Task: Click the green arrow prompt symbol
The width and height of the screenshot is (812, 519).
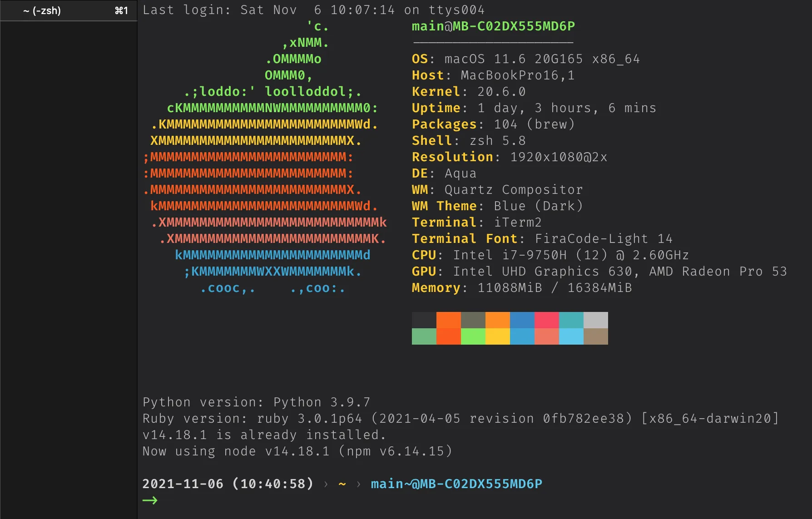Action: click(x=150, y=499)
